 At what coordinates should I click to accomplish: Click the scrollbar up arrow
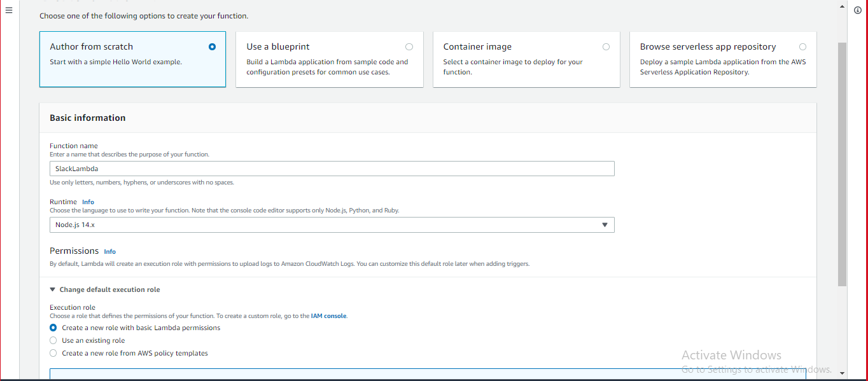842,7
